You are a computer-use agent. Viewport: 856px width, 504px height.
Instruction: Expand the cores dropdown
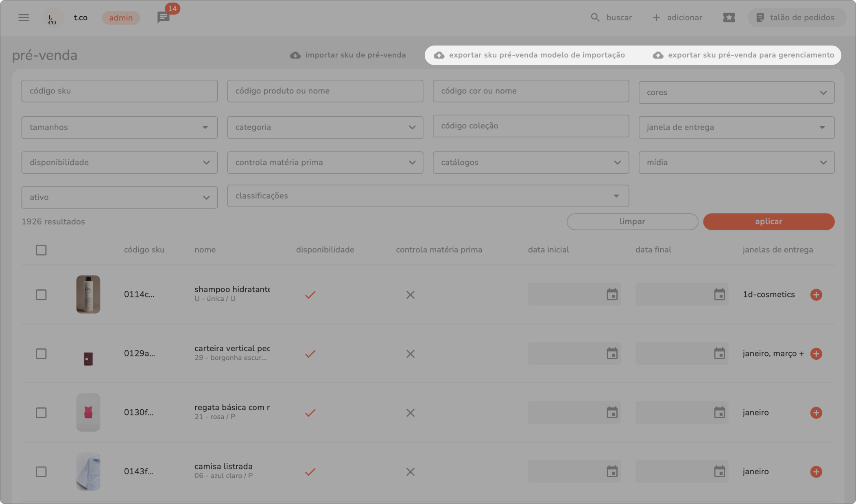(x=736, y=93)
